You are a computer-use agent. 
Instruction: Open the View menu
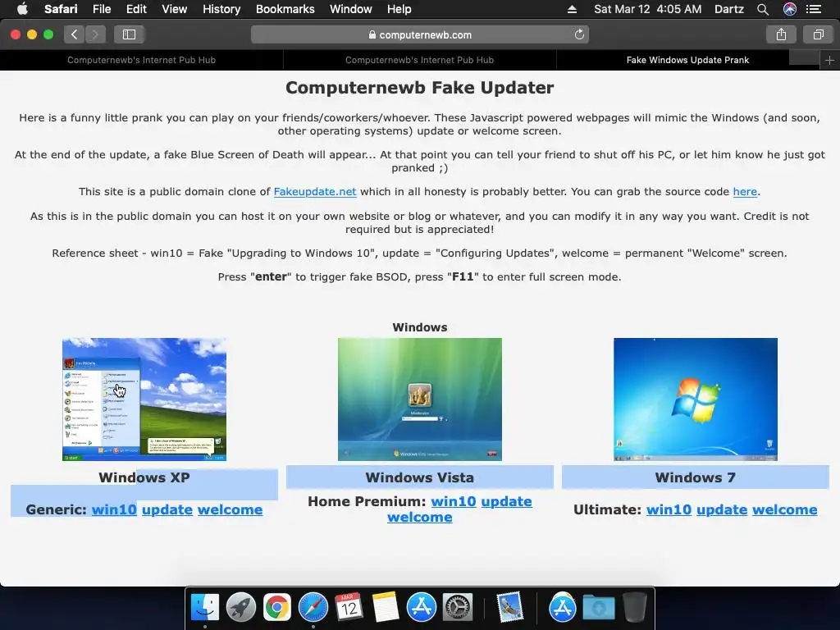[174, 9]
